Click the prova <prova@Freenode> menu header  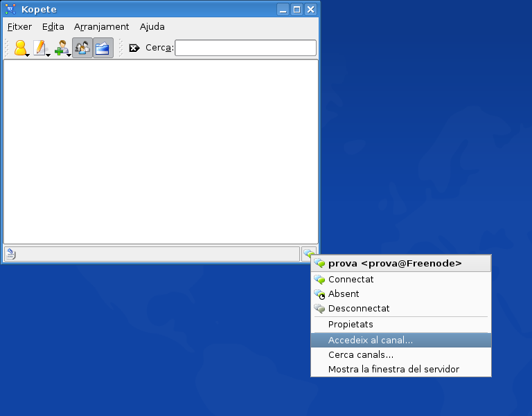(401, 264)
